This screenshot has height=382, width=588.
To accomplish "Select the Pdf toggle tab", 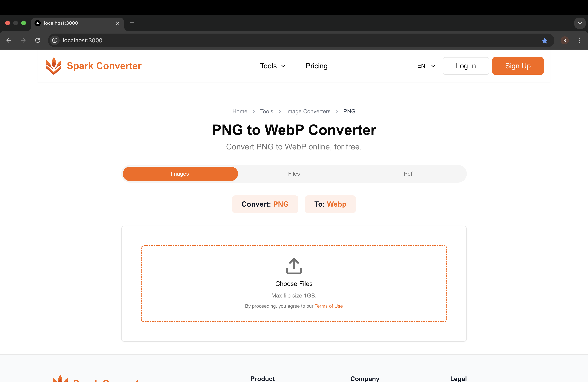I will pos(408,173).
